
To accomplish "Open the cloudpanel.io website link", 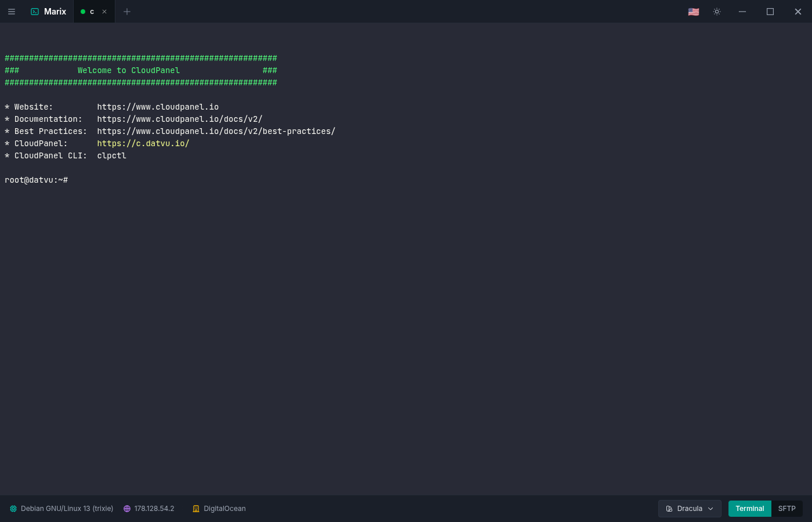I will 158,106.
